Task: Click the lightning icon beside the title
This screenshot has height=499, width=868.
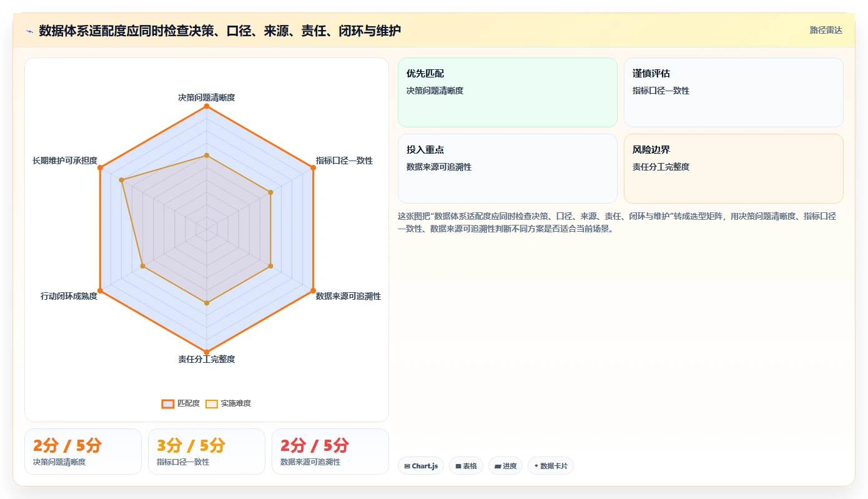Action: (x=29, y=31)
